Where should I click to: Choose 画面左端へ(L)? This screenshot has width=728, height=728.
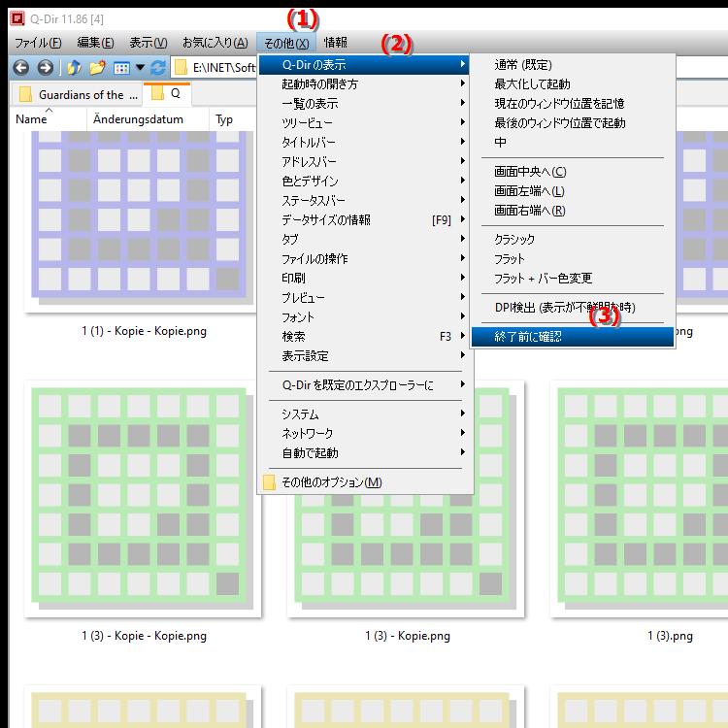click(x=573, y=191)
